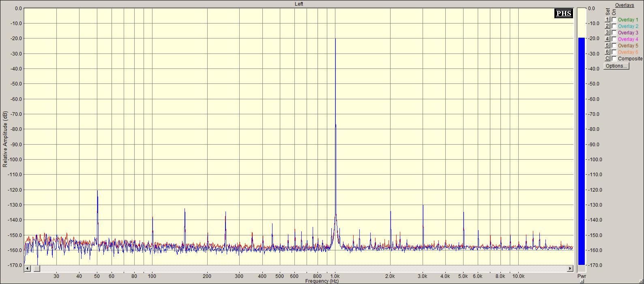
Task: Click the Frequency (Hz) axis label
Action: click(x=322, y=281)
